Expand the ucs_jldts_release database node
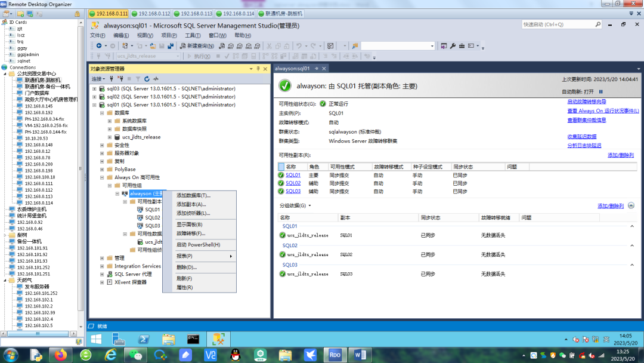 (x=110, y=137)
